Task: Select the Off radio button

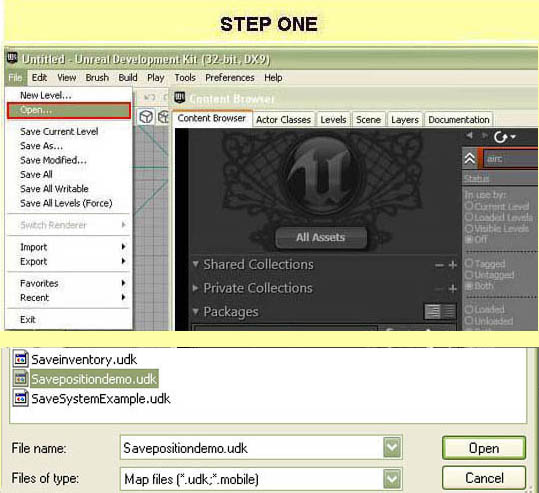Action: [x=469, y=239]
